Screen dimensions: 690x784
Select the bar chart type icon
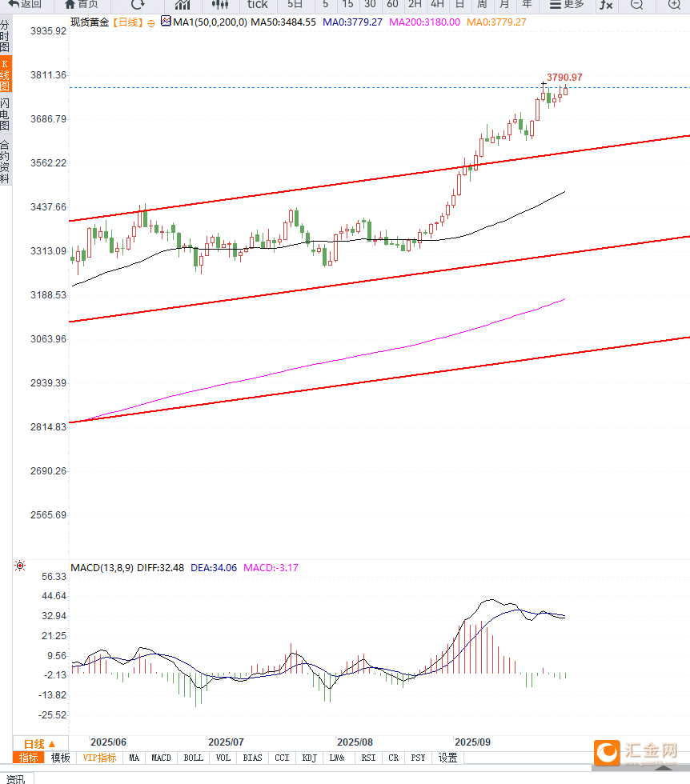pos(183,5)
